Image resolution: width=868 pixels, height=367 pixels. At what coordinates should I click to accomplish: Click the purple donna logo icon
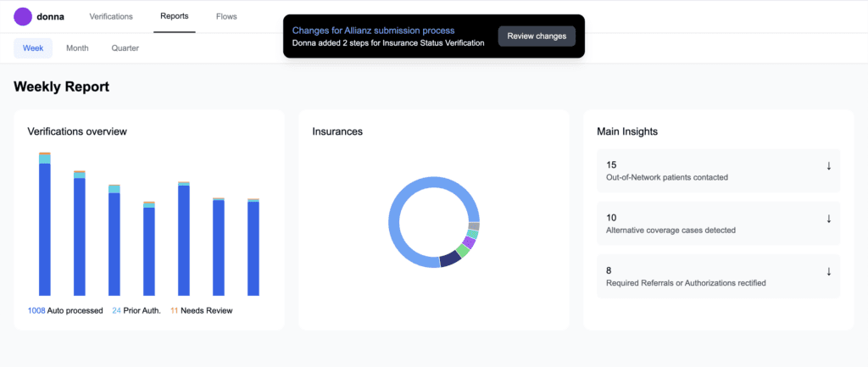tap(23, 16)
